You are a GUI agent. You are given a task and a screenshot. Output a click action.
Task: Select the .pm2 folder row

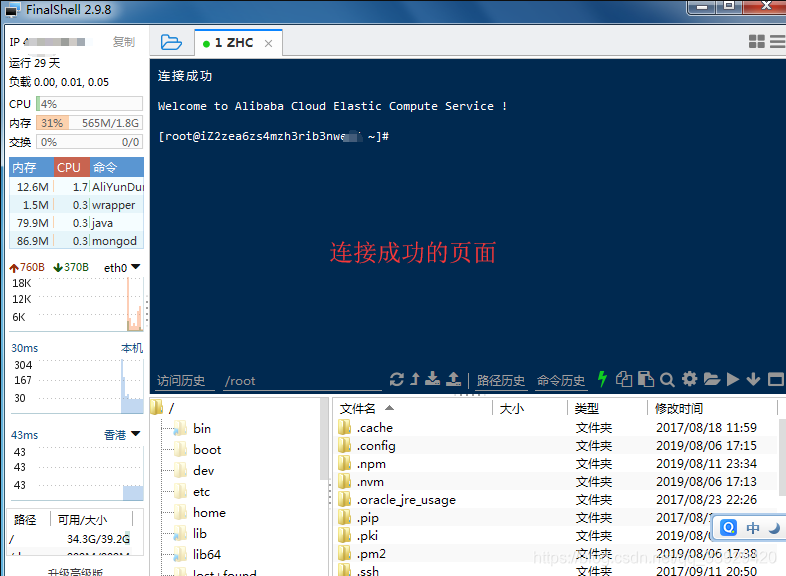(556, 554)
